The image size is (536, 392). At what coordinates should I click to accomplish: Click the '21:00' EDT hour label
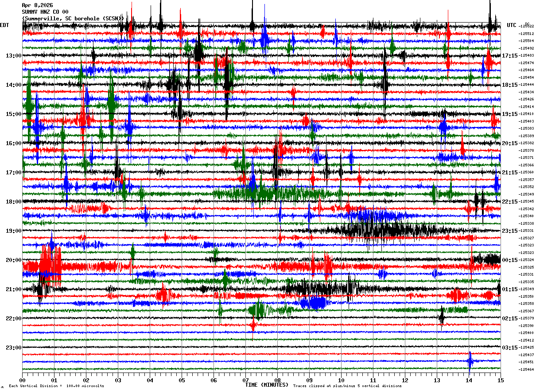tap(14, 289)
